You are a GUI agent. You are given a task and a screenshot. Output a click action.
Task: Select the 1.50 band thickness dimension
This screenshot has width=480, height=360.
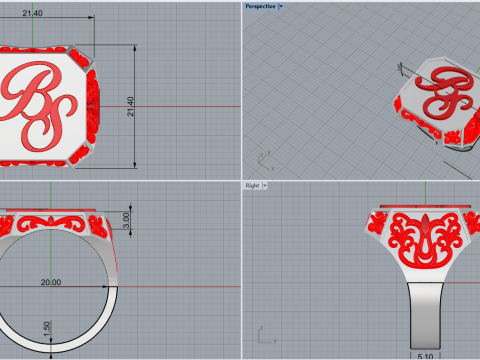[47, 329]
